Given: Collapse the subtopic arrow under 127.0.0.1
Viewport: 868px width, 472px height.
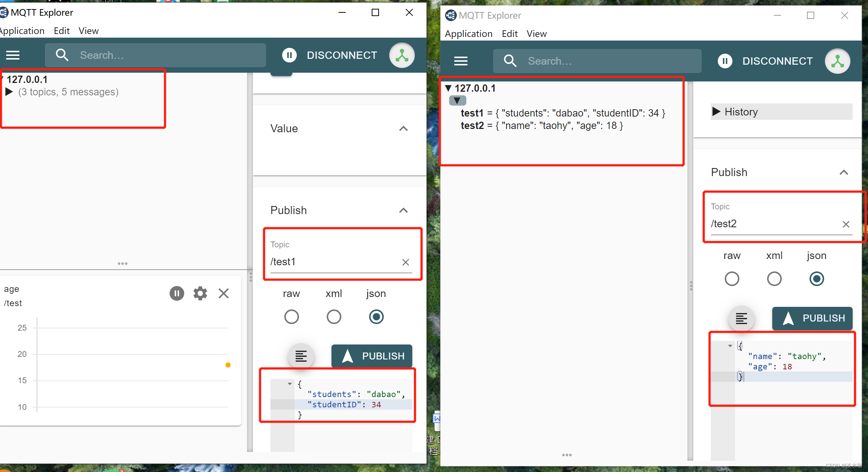Looking at the screenshot, I should click(457, 100).
